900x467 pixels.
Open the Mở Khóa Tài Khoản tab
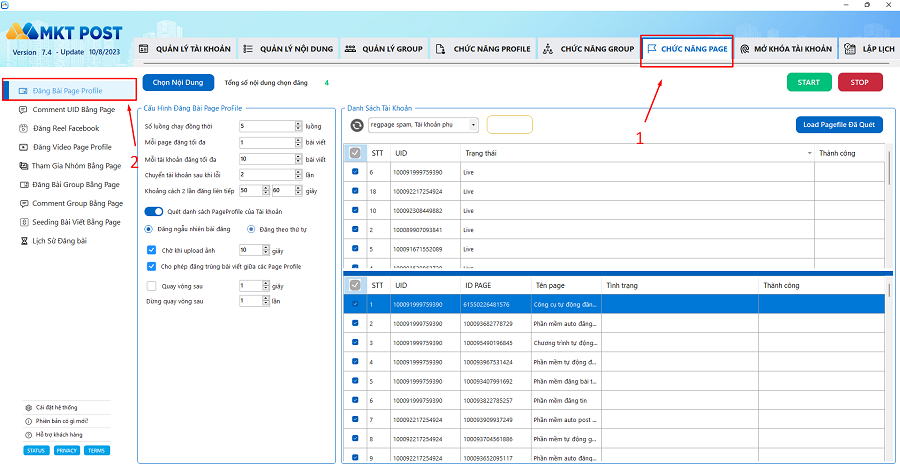[x=786, y=49]
